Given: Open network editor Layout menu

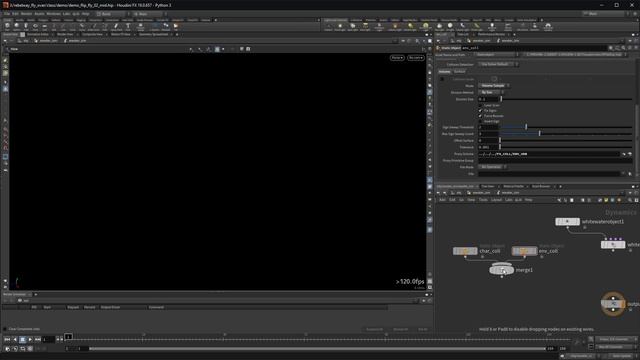Looking at the screenshot, I should pos(496,200).
